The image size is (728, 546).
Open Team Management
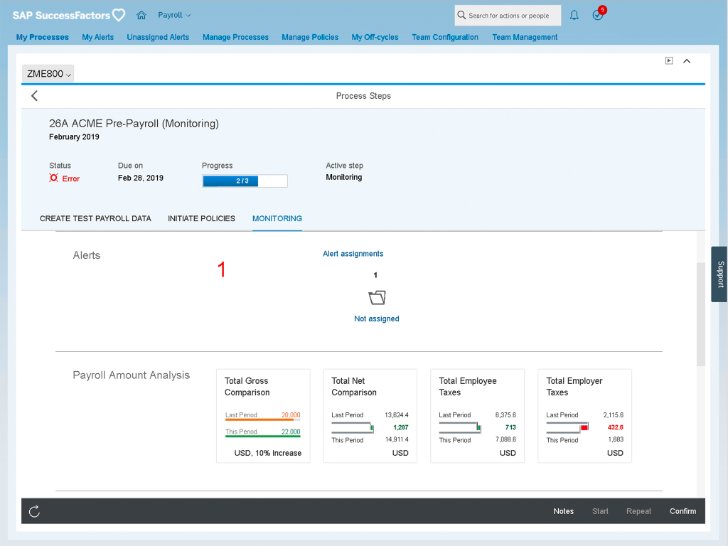(x=525, y=37)
